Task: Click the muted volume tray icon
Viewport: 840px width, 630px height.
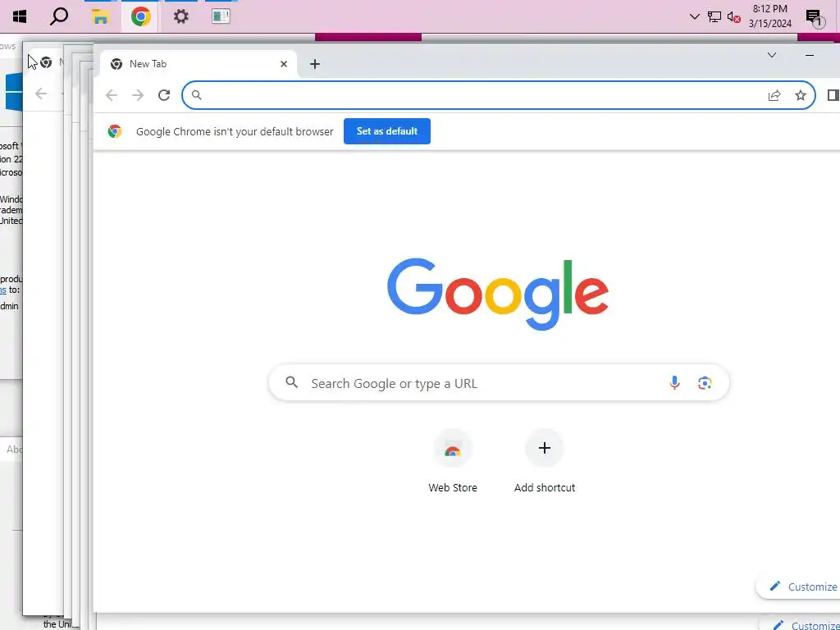Action: (734, 17)
